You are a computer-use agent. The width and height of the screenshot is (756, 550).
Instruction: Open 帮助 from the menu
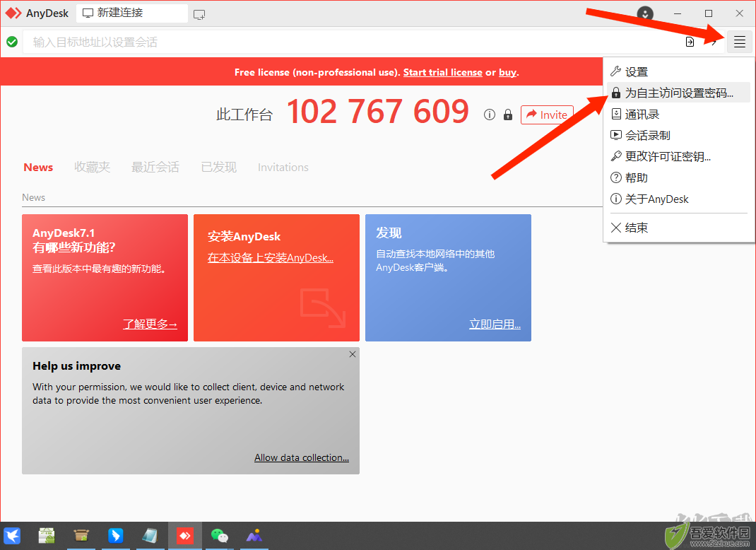678,177
